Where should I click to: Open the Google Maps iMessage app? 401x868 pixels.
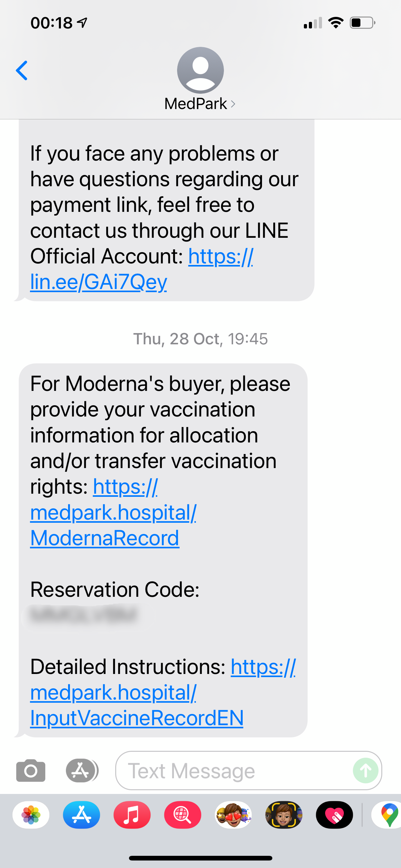pyautogui.click(x=387, y=815)
